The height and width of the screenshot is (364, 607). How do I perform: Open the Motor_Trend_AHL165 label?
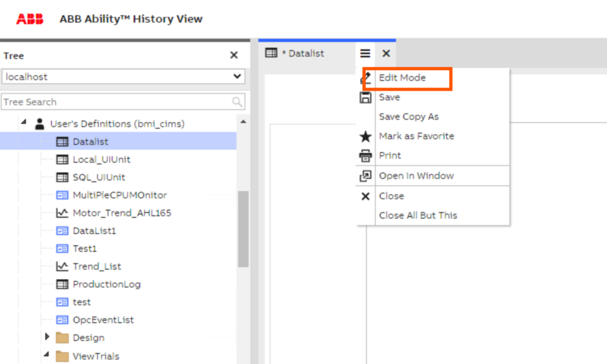(x=122, y=213)
